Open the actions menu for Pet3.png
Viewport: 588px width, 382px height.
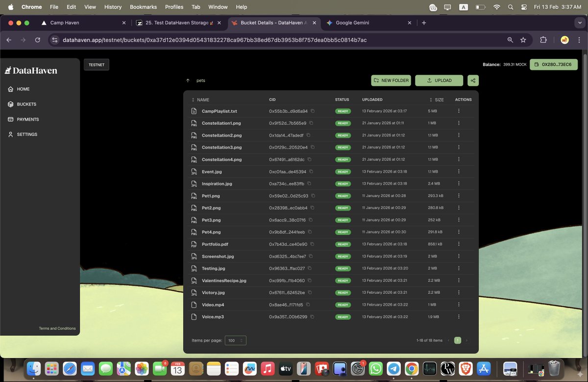pos(459,220)
